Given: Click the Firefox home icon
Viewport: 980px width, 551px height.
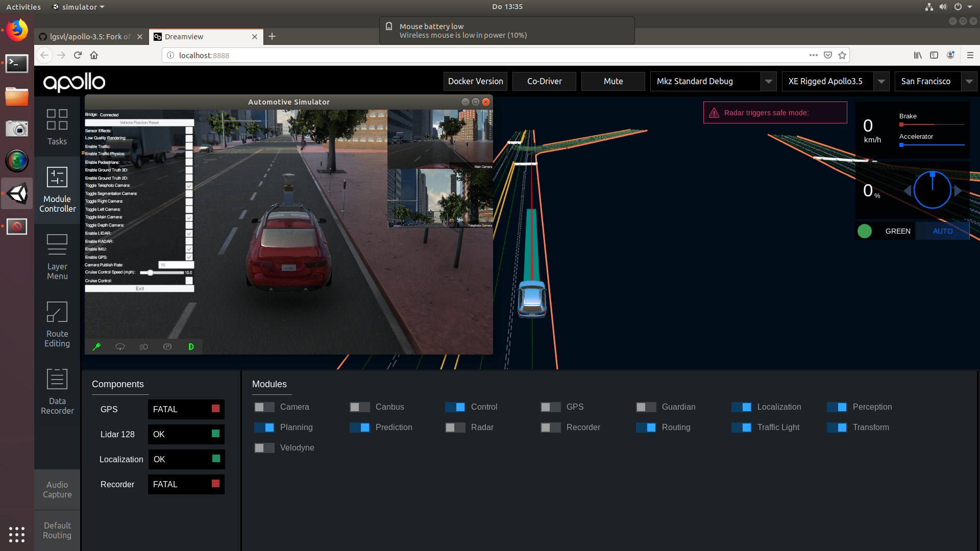Looking at the screenshot, I should click(x=94, y=55).
